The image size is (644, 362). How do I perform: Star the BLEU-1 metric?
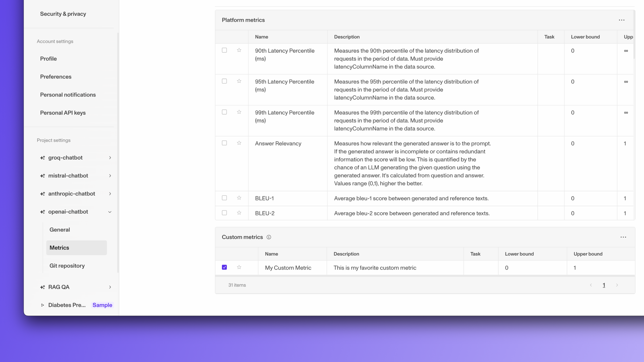click(x=239, y=198)
